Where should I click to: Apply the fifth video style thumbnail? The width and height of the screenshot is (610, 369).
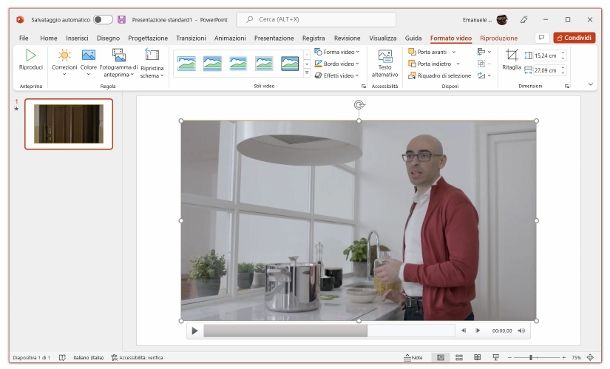coord(290,63)
